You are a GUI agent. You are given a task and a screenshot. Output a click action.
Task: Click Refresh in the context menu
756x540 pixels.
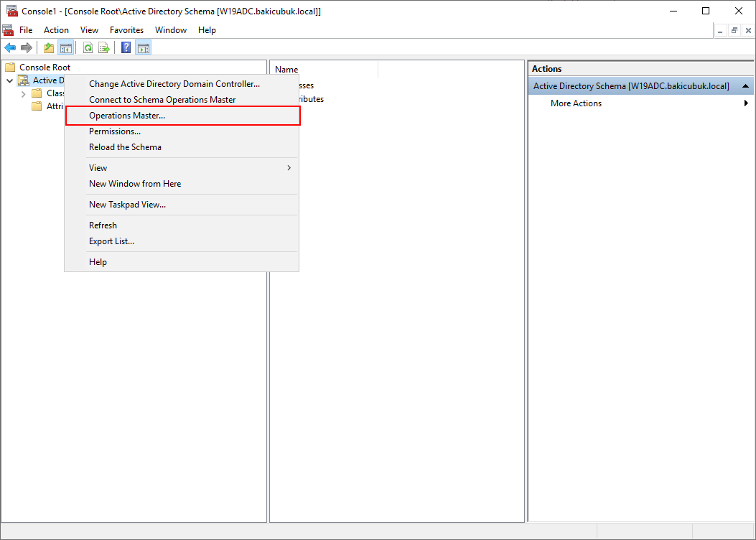(182, 225)
